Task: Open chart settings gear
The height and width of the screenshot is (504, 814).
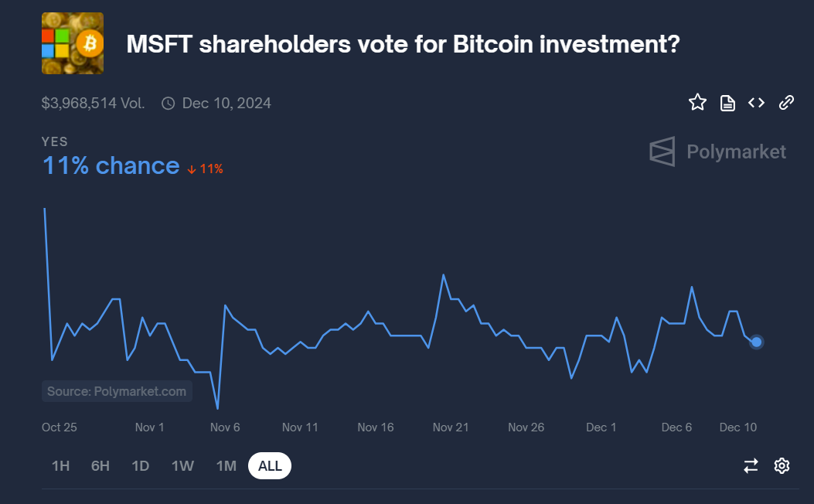Action: point(782,465)
